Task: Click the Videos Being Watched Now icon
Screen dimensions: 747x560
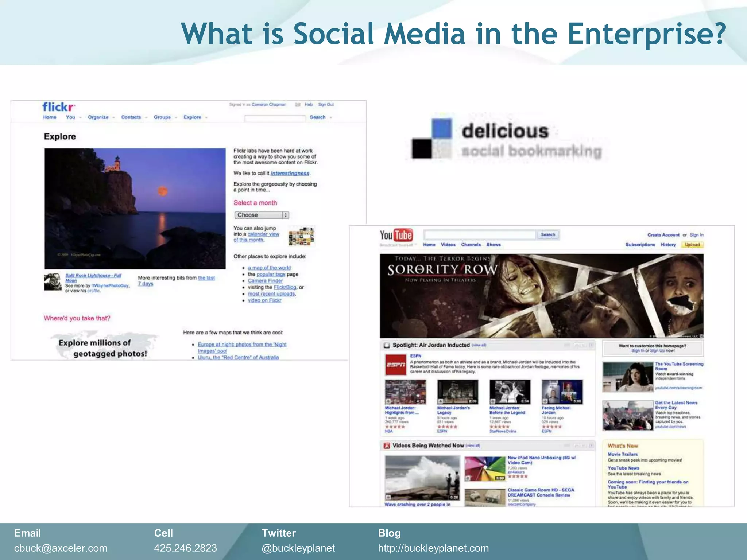Action: [x=387, y=446]
